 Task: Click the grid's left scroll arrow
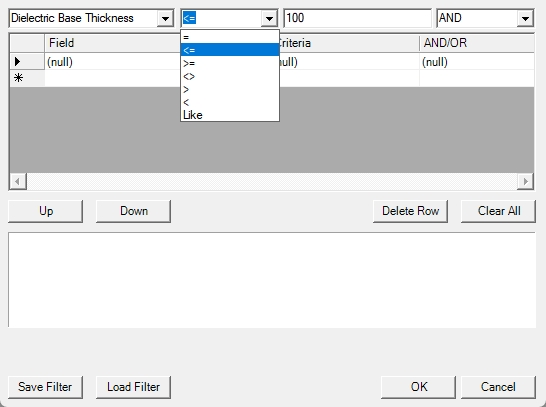[x=18, y=181]
